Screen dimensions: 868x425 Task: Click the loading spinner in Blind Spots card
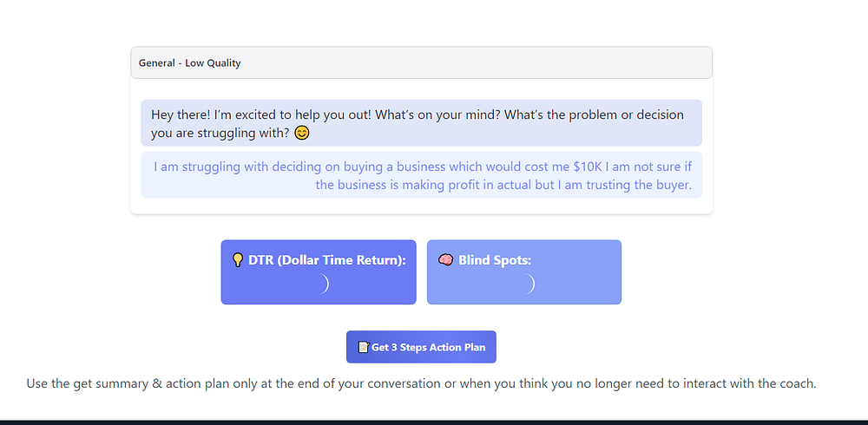pyautogui.click(x=528, y=284)
